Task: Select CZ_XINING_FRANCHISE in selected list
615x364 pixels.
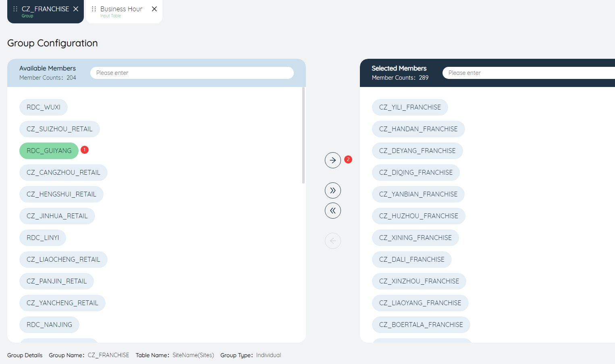Action: tap(416, 238)
